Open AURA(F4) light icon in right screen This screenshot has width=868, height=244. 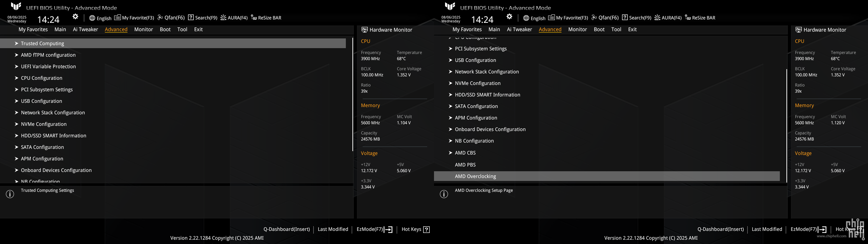tap(657, 18)
